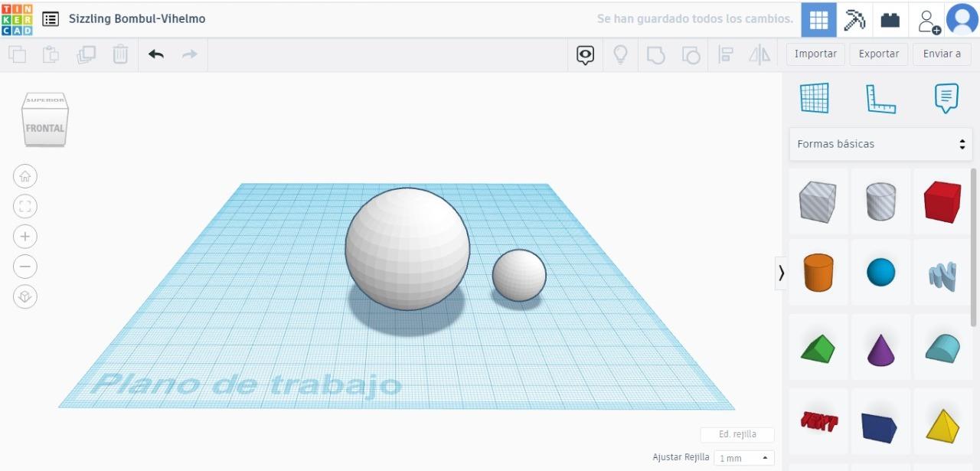Invite a collaborator with the add-person icon

point(928,21)
